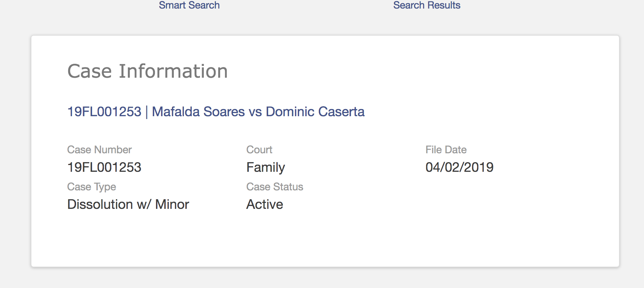
Task: Select case number value 19FL001253
Action: (104, 167)
